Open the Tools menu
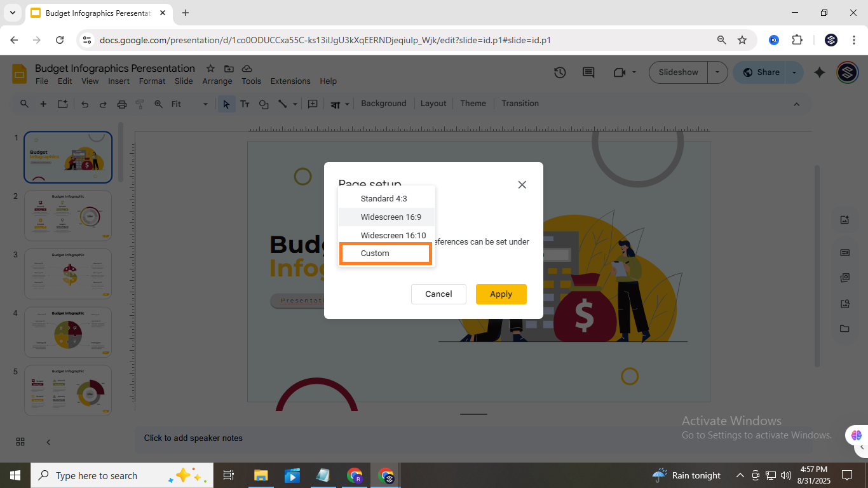 251,81
